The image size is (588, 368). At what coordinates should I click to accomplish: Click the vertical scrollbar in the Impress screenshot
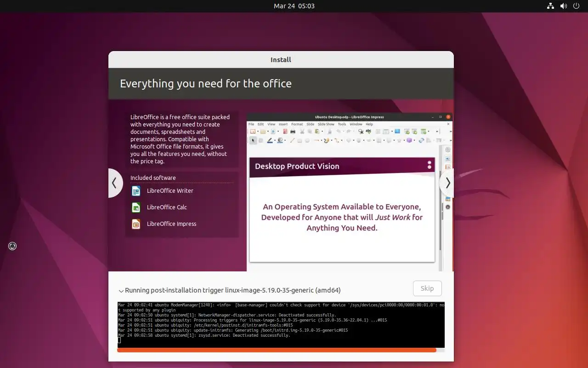click(x=441, y=209)
